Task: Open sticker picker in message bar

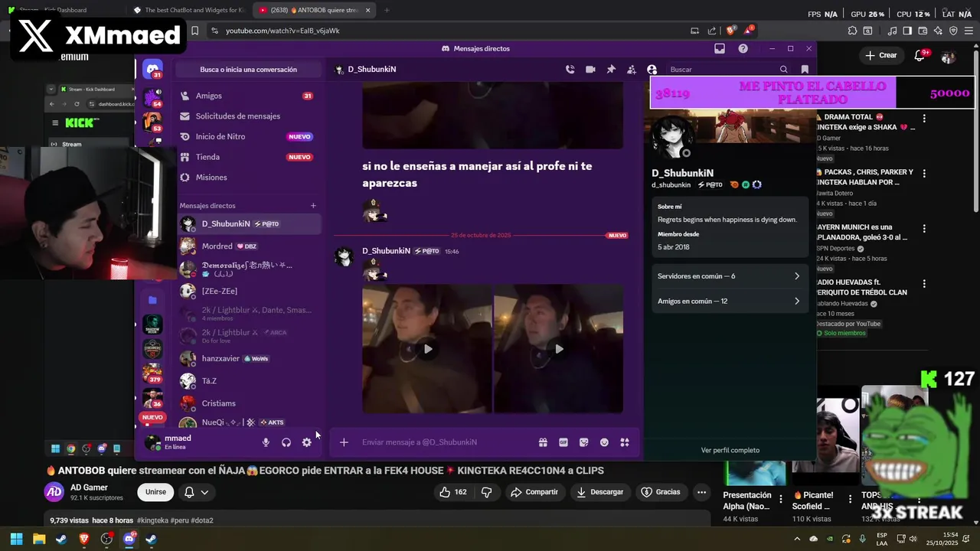Action: coord(583,442)
